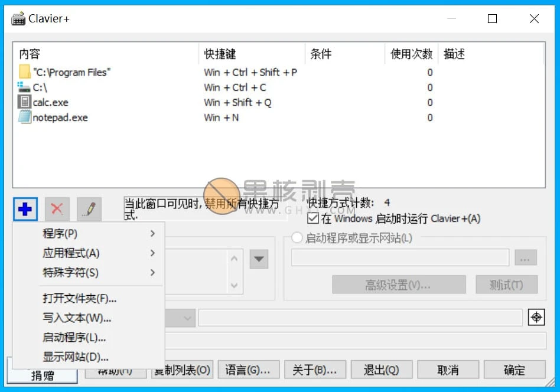Select the C:\ drive icon
The image size is (560, 392).
[24, 87]
